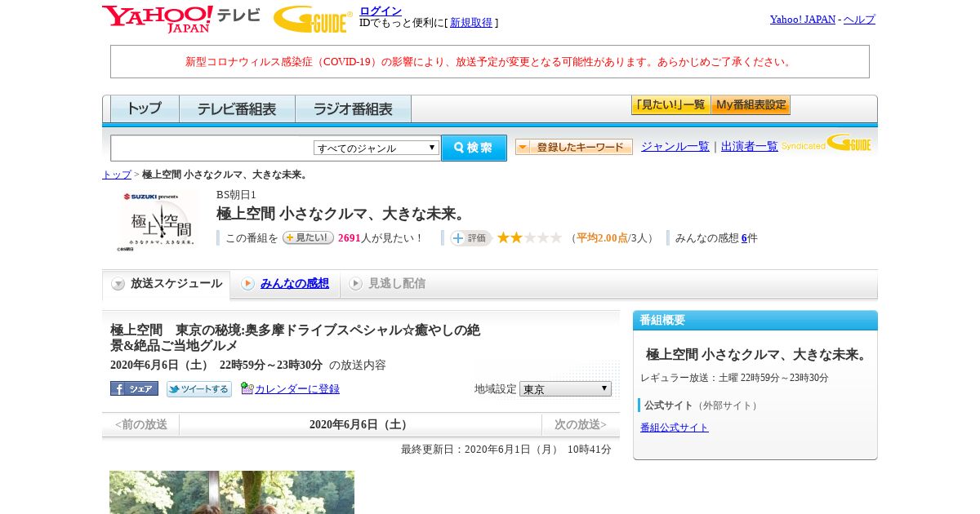Focus the program search text field
Image resolution: width=980 pixels, height=514 pixels.
pyautogui.click(x=212, y=148)
